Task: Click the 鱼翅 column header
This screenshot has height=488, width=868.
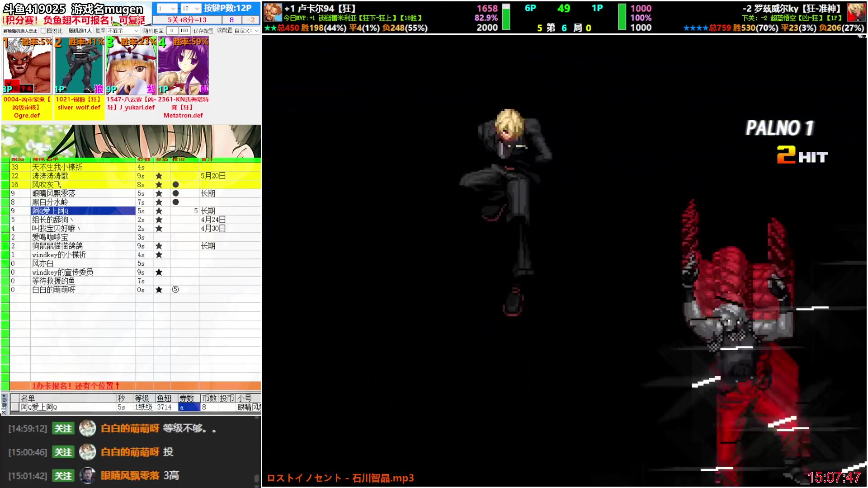Action: (166, 398)
